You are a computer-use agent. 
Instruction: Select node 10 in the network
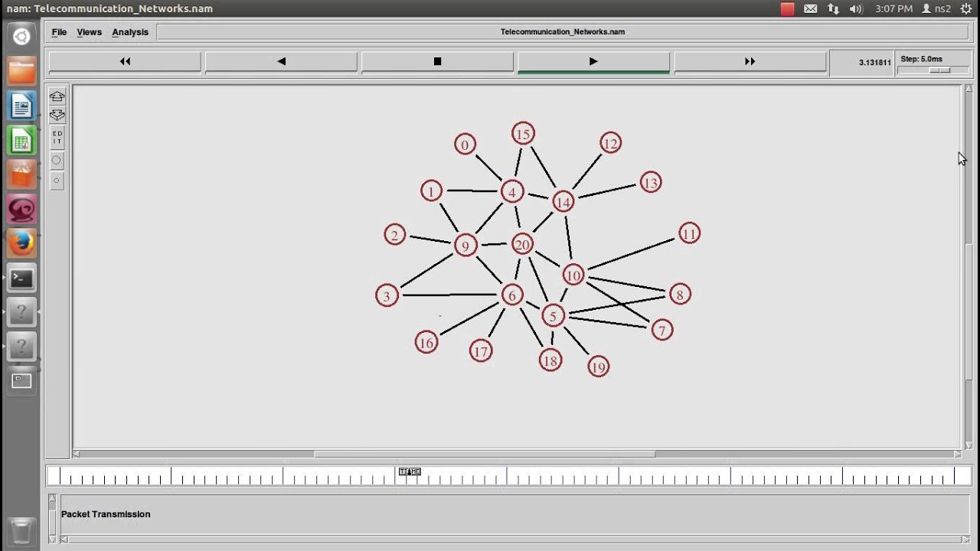[573, 275]
